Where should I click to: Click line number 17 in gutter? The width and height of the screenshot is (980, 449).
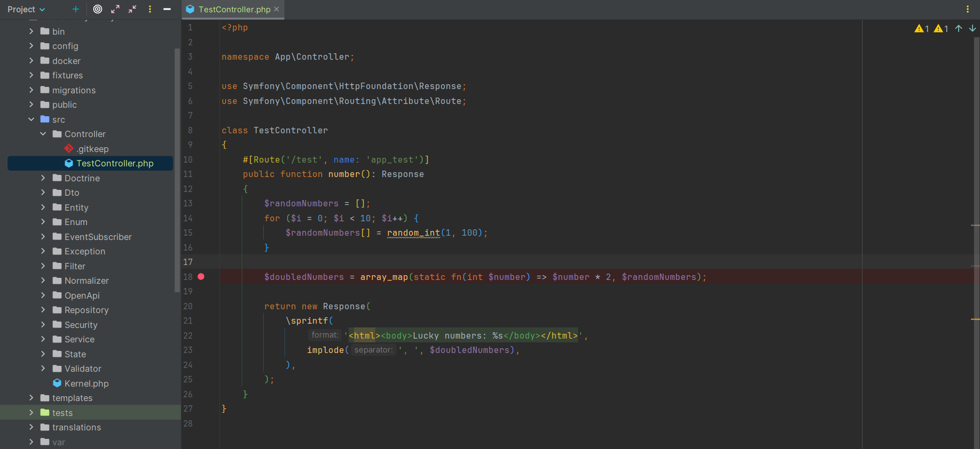(188, 262)
